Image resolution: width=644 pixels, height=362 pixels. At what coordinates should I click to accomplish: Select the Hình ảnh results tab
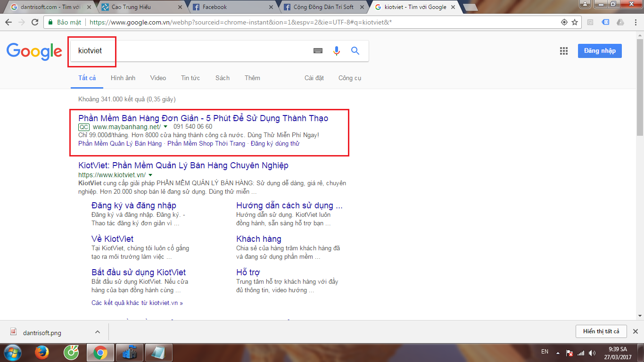[123, 78]
